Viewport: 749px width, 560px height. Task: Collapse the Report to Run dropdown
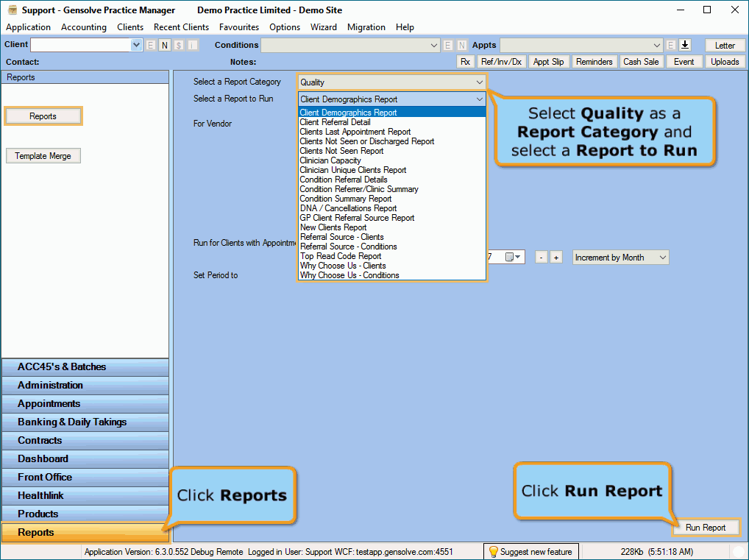pyautogui.click(x=479, y=99)
